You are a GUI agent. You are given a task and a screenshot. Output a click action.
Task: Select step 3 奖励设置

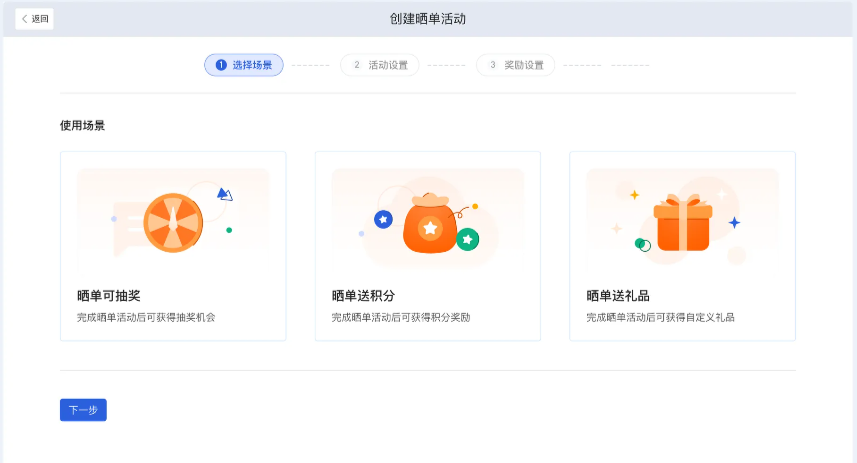click(x=515, y=65)
